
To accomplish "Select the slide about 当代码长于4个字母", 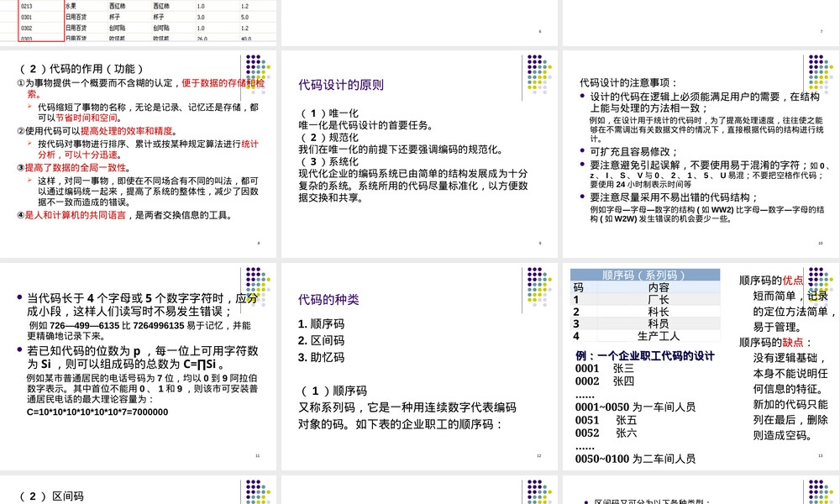I will (139, 366).
